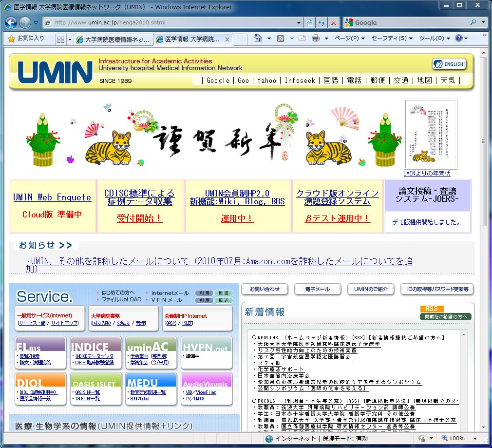
Task: Click the Home icon in the command bar
Action: (258, 39)
